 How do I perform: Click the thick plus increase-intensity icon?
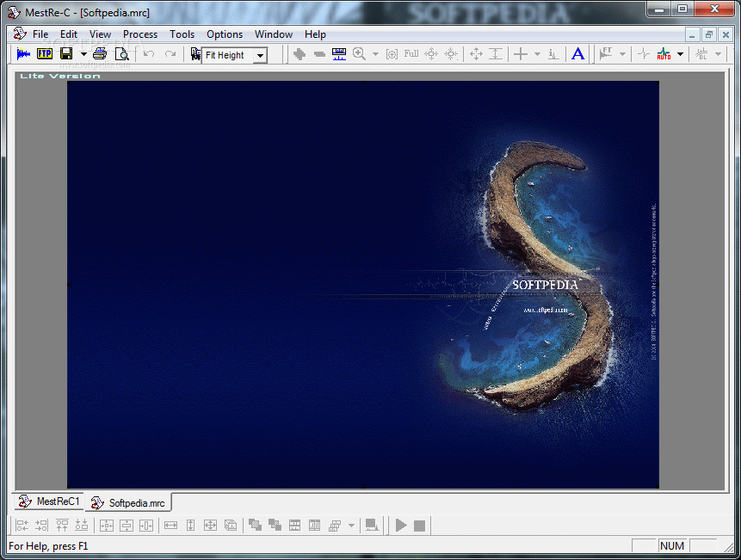point(299,54)
